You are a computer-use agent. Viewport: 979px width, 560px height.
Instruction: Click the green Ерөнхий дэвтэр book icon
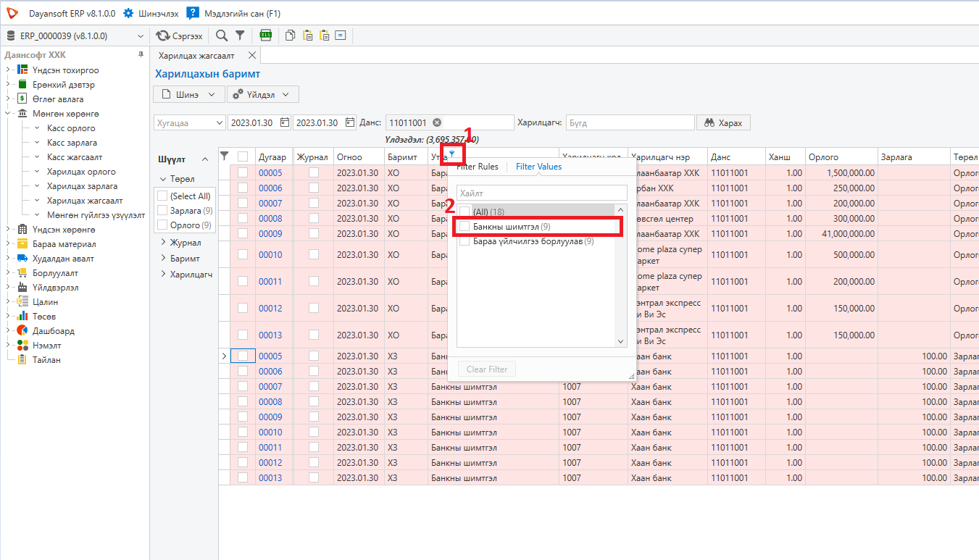click(22, 85)
